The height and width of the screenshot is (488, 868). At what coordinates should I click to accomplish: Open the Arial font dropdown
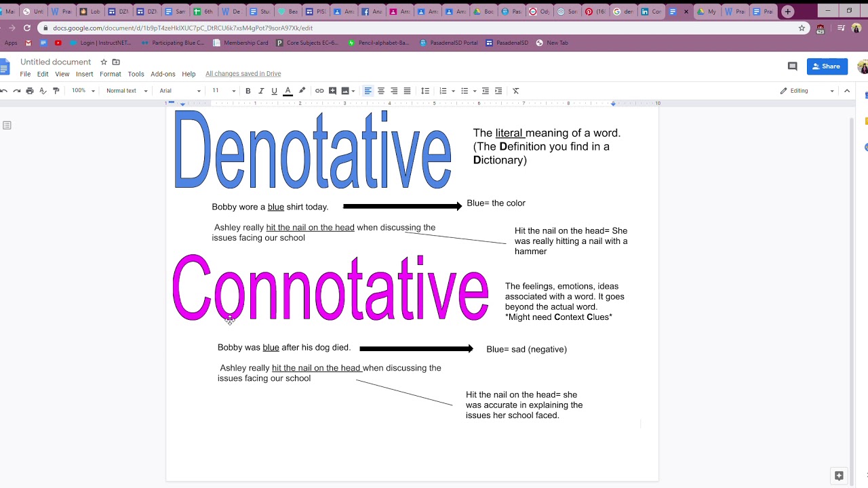tap(180, 91)
